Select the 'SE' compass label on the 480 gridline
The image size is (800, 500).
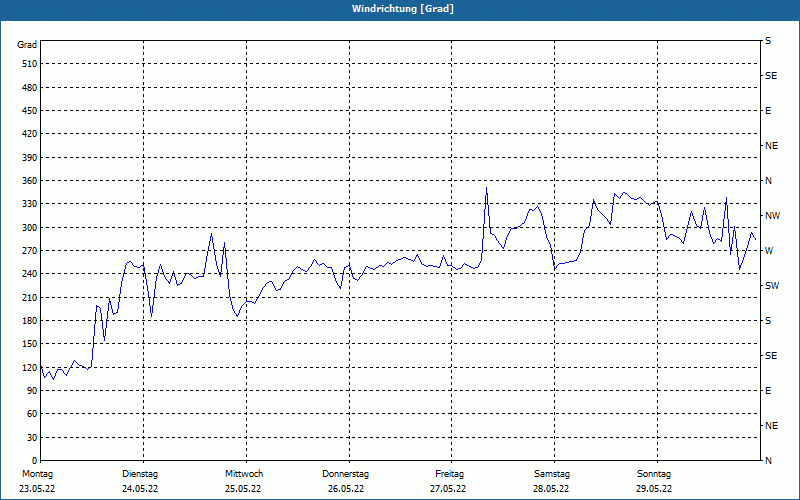pos(771,76)
